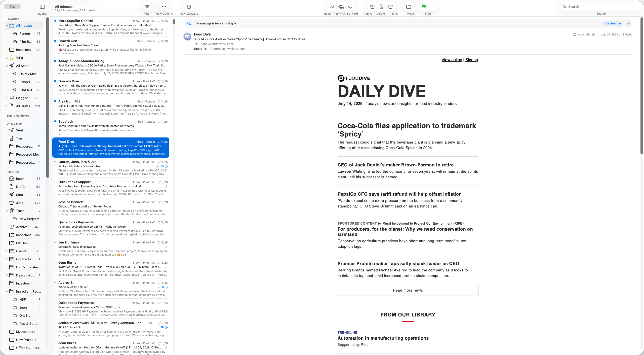Open the flag color dropdown arrow

[x=432, y=7]
